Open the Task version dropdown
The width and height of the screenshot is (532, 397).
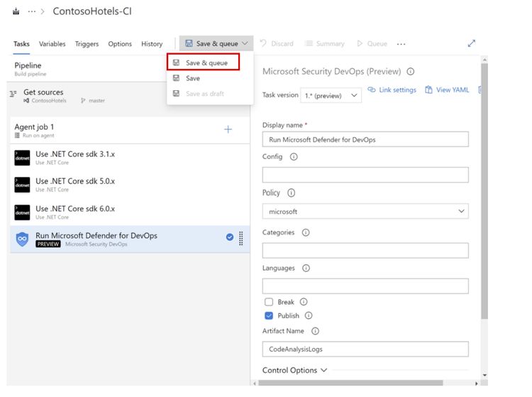(331, 95)
